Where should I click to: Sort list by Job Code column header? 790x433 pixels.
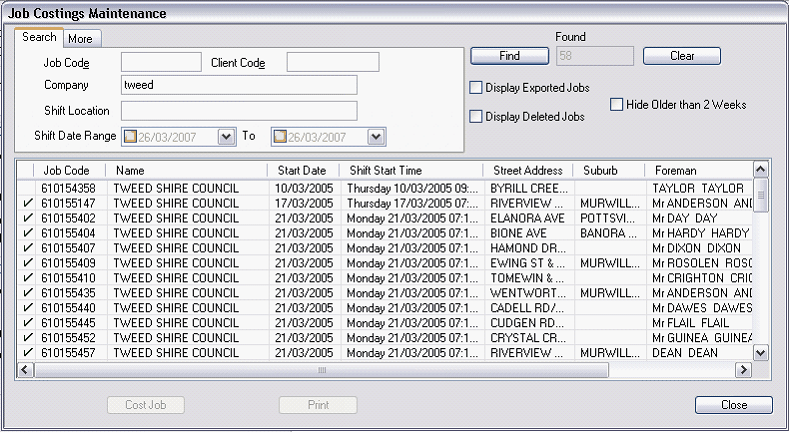(66, 171)
